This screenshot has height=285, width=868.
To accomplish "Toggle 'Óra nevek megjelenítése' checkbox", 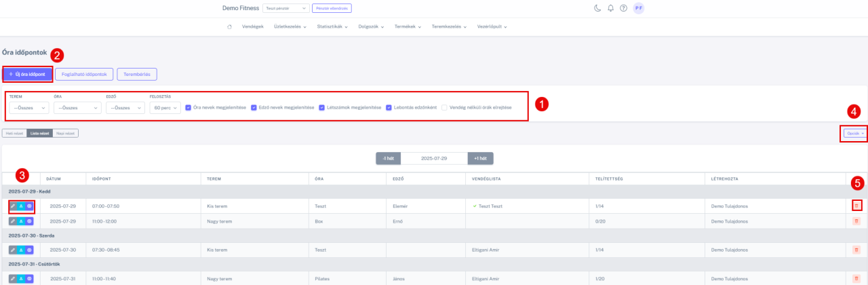I will click(x=189, y=107).
